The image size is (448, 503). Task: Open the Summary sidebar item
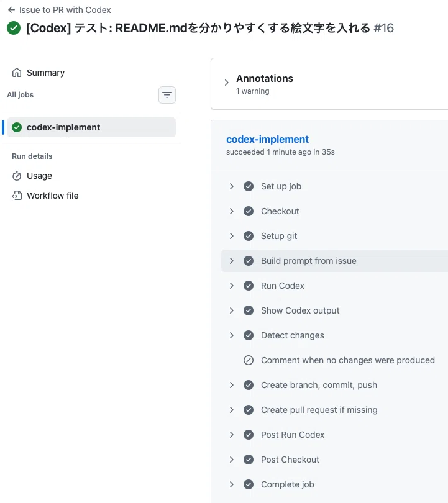pos(45,73)
